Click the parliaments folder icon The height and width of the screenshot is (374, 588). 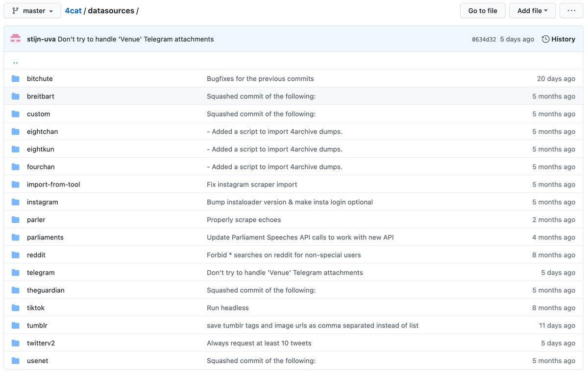[16, 237]
